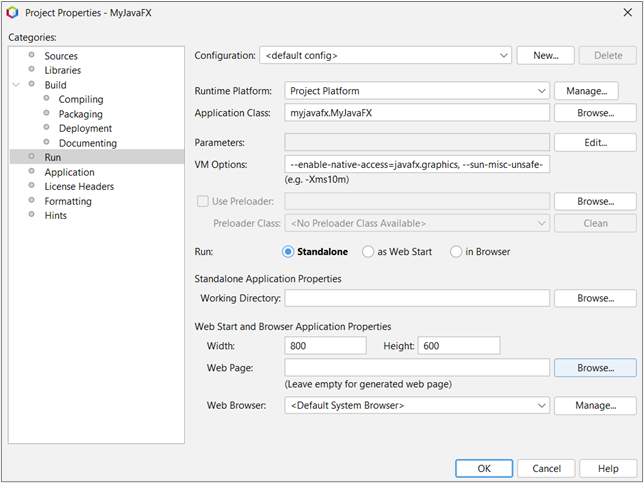
Task: Browse for a Web Page file
Action: [x=595, y=368]
